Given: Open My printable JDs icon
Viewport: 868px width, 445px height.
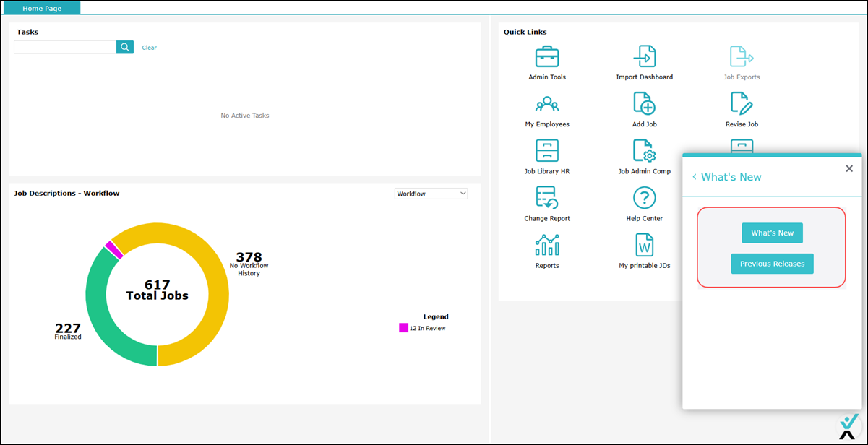Looking at the screenshot, I should [x=644, y=246].
